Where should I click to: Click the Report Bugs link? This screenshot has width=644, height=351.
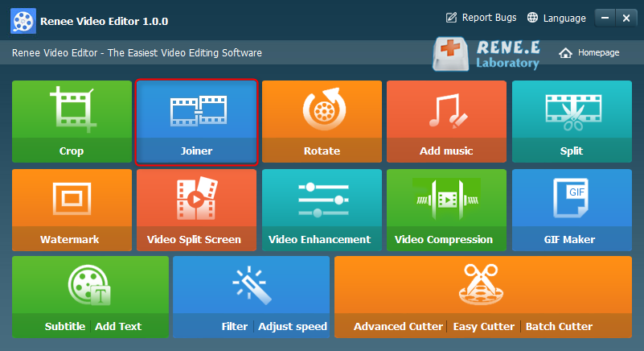pos(481,18)
